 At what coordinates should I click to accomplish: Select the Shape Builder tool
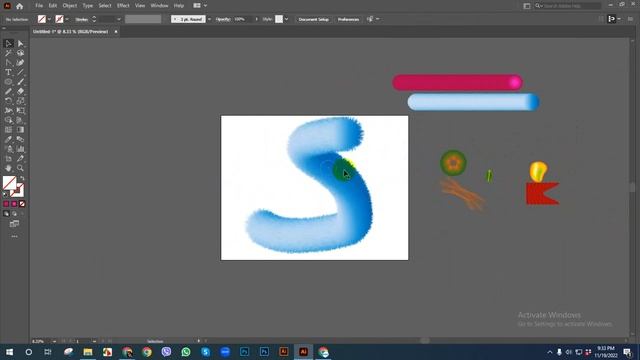9,120
